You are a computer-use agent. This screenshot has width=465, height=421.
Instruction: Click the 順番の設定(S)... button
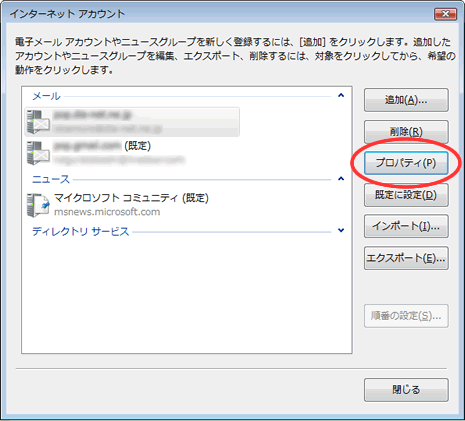(x=406, y=316)
